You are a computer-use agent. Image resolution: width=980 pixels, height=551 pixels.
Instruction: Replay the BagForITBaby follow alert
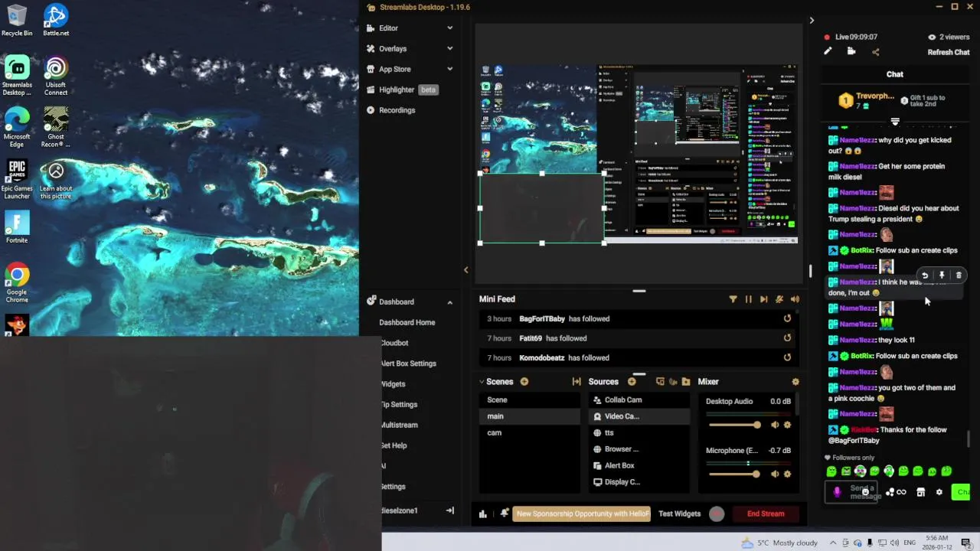(x=787, y=318)
